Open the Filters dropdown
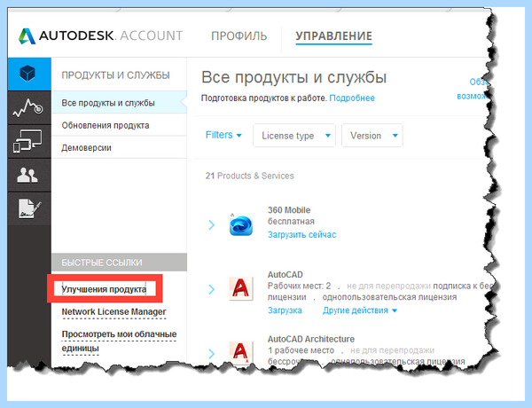This screenshot has height=408, width=532. (223, 135)
